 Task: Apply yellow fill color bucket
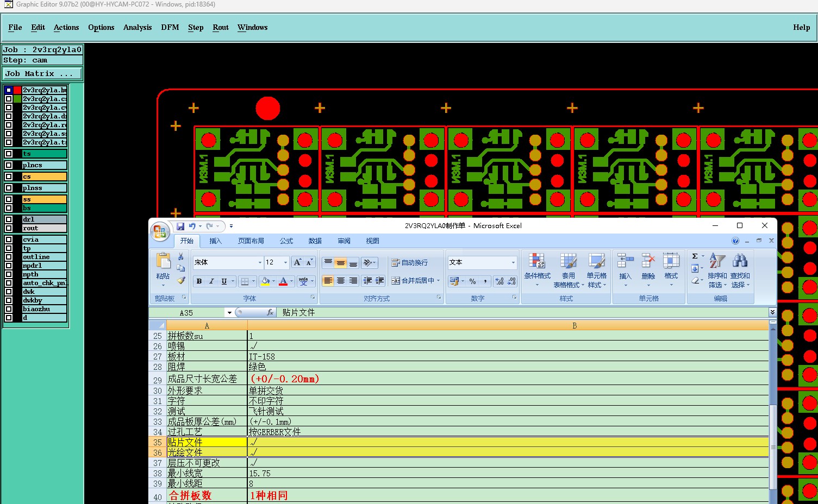[x=265, y=281]
